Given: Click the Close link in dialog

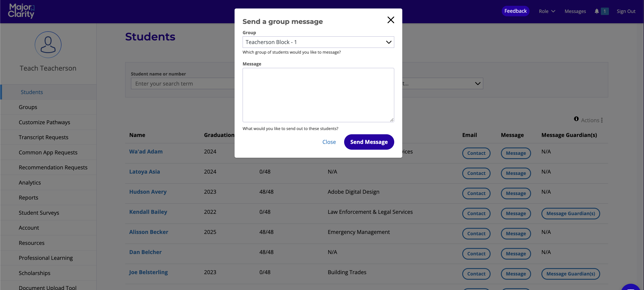Looking at the screenshot, I should click(x=329, y=142).
